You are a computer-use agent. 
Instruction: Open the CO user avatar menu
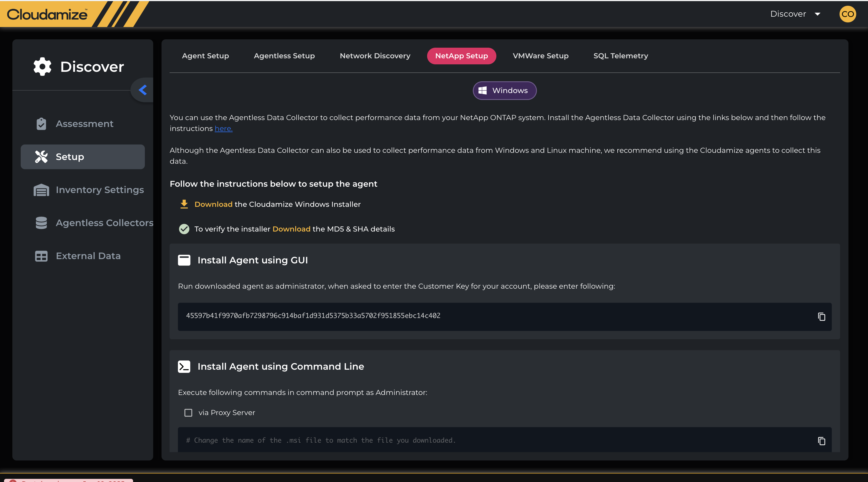tap(847, 14)
